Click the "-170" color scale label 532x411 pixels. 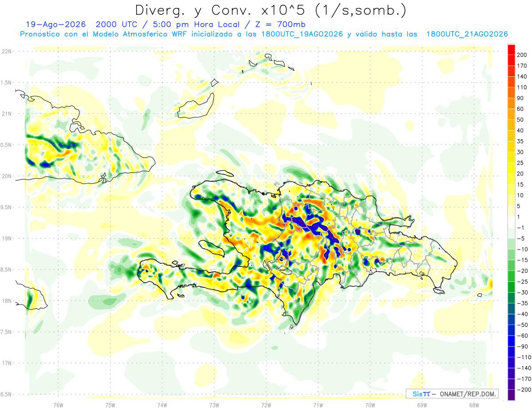coord(524,379)
